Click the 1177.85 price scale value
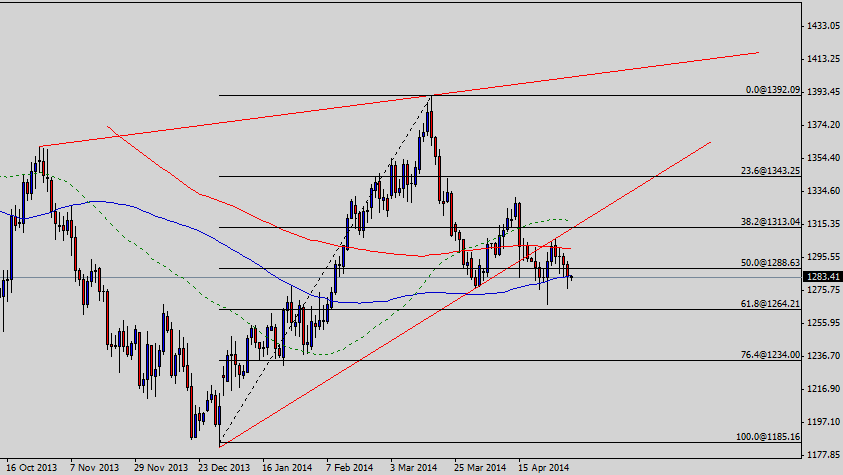The width and height of the screenshot is (843, 475). pos(822,454)
